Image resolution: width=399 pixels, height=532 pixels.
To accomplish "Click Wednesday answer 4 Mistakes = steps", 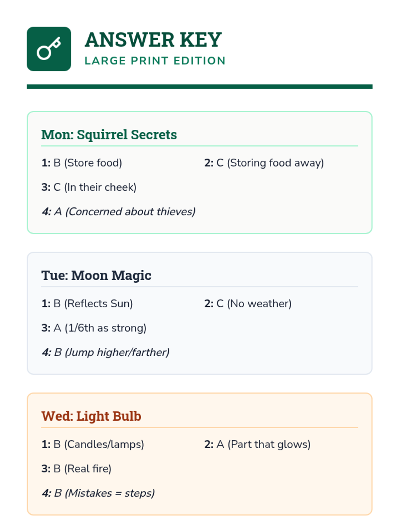I will (98, 493).
